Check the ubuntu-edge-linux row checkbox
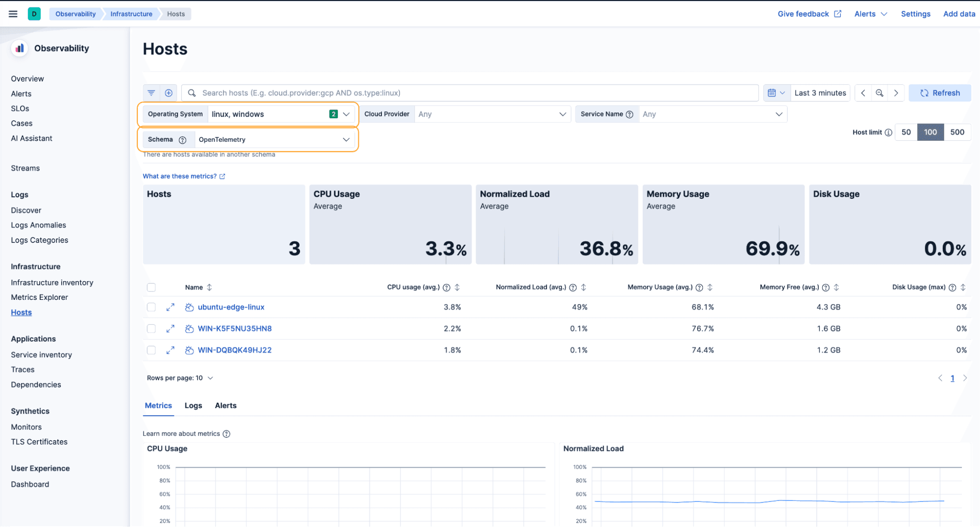This screenshot has width=980, height=527. (x=151, y=307)
